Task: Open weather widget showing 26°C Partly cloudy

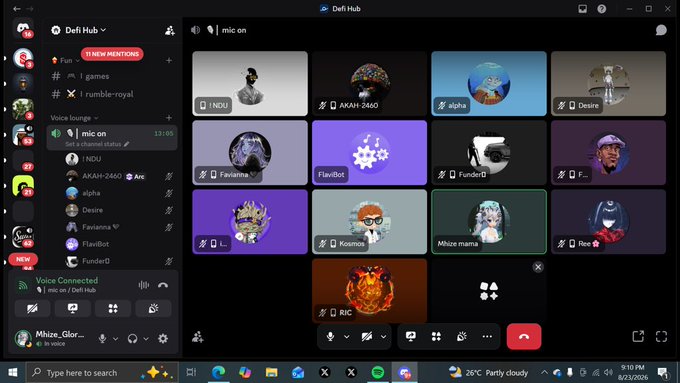Action: tap(488, 372)
